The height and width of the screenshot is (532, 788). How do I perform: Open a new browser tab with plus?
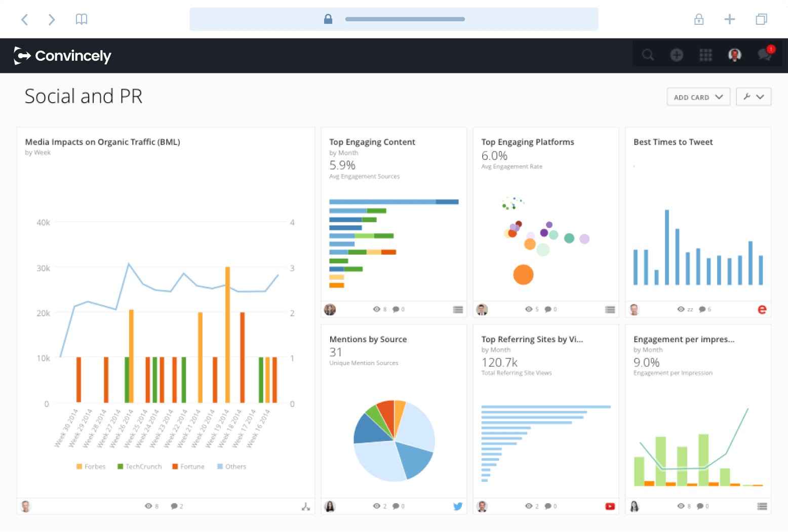click(x=730, y=19)
